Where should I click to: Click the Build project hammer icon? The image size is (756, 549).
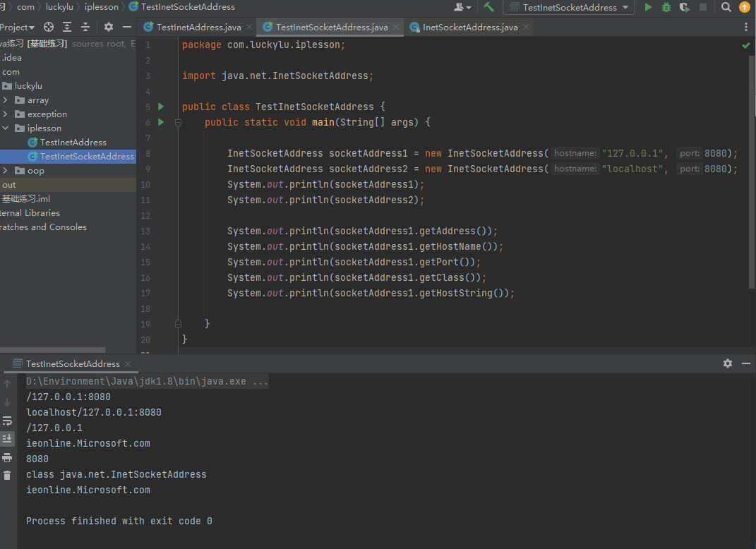[488, 7]
